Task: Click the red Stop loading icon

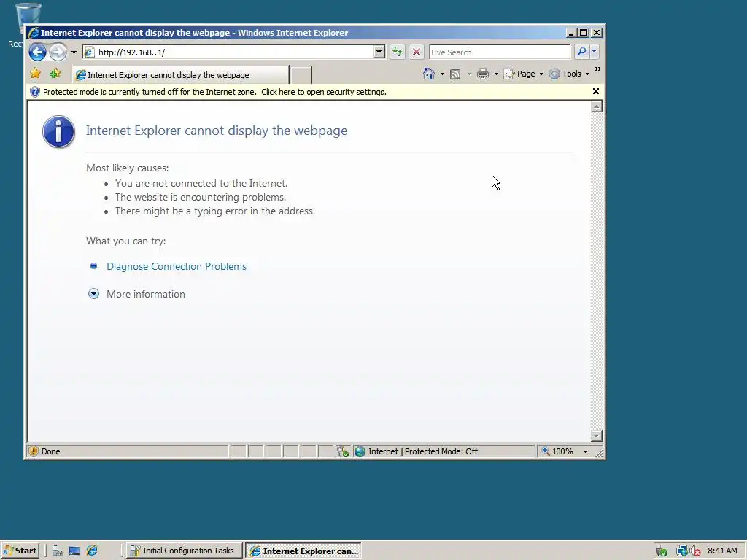Action: point(417,52)
